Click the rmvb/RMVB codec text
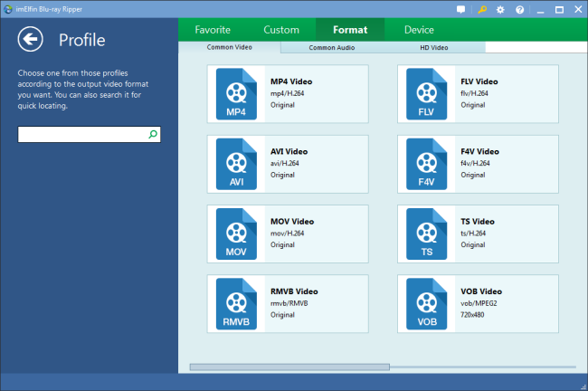Screen dimensions: 588x391 click(289, 303)
